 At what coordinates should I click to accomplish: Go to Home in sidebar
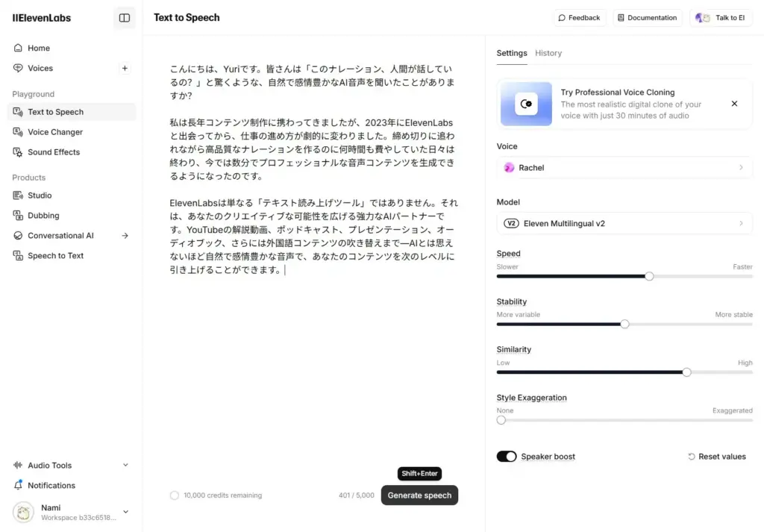pos(72,48)
